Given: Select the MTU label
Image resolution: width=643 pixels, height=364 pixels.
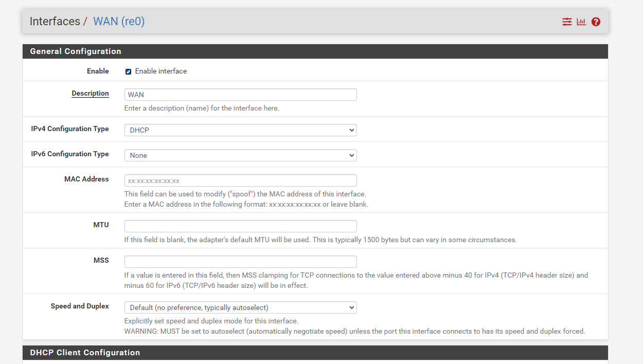Looking at the screenshot, I should (x=101, y=225).
